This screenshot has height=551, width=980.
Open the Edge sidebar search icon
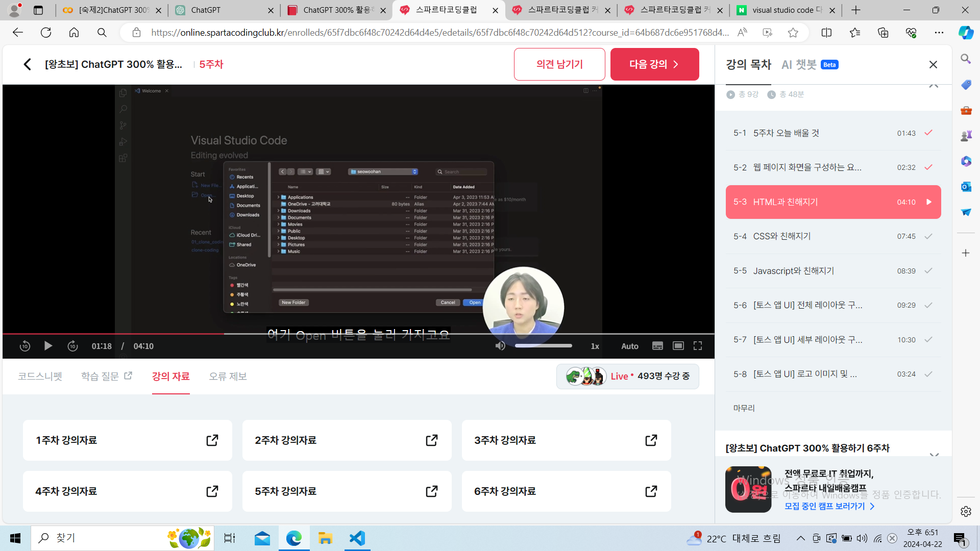pos(966,59)
